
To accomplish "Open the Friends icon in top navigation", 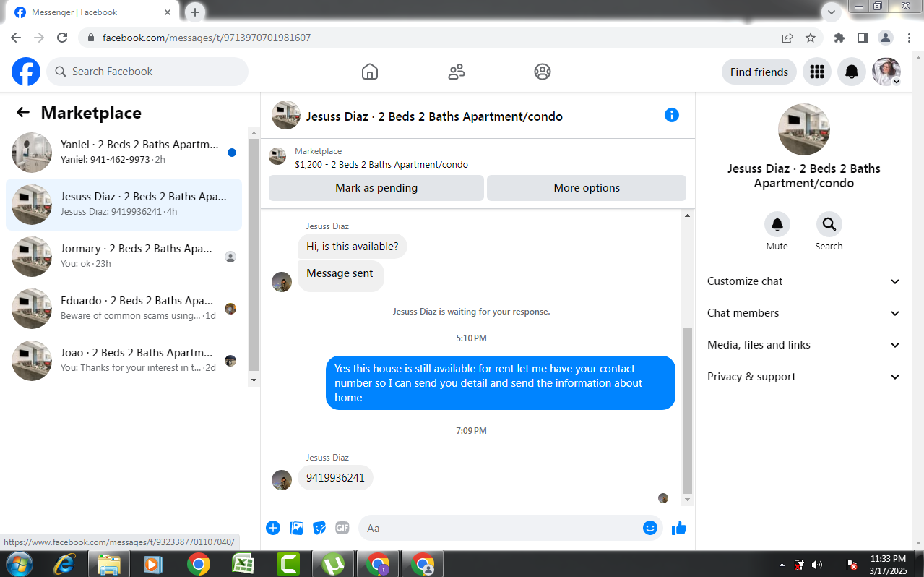I will (457, 72).
